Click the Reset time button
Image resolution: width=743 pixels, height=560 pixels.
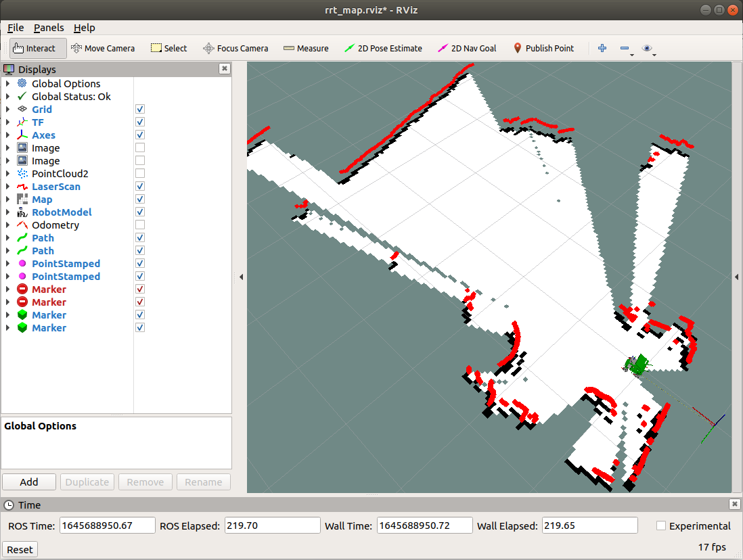[20, 550]
